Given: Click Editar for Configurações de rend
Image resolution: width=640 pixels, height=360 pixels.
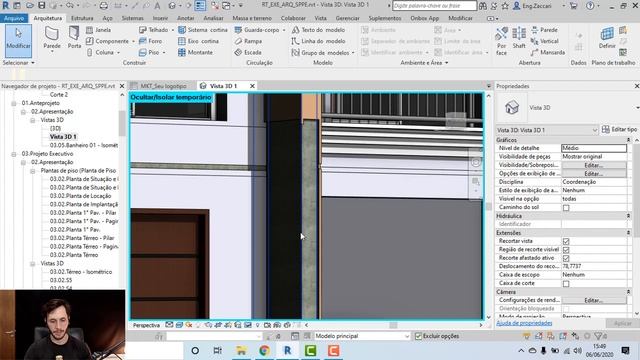Looking at the screenshot, I should 594,300.
